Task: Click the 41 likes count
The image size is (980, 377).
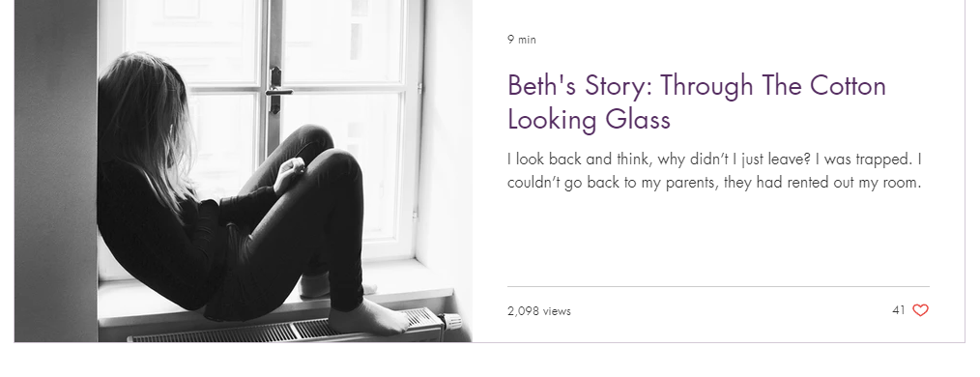Action: tap(899, 310)
